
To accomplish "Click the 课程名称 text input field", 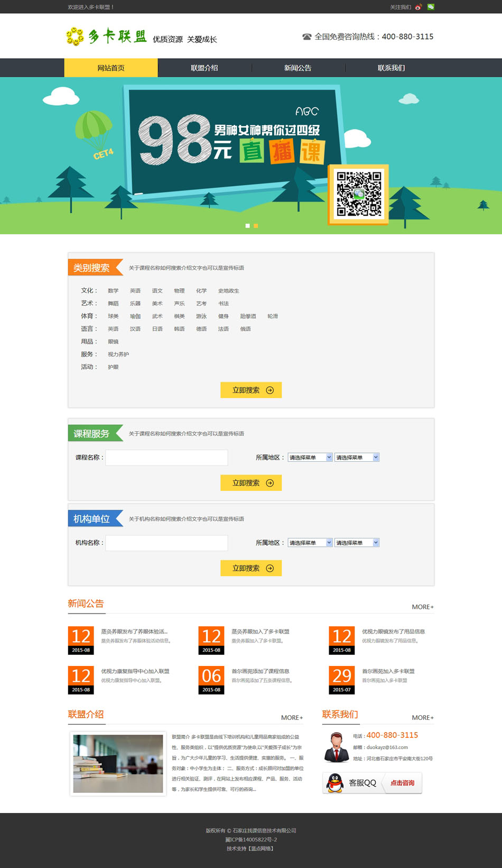I will tap(166, 458).
